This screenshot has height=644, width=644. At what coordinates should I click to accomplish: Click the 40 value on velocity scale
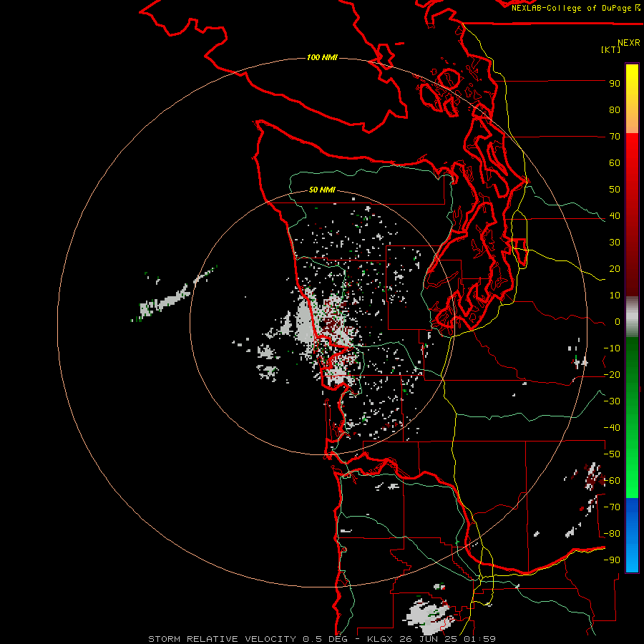point(615,216)
